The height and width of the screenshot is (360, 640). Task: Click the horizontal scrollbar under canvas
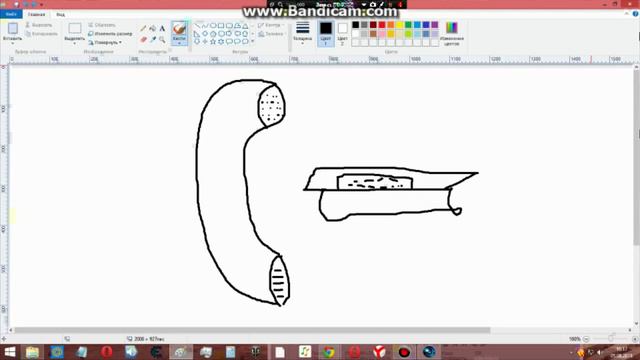pyautogui.click(x=252, y=330)
